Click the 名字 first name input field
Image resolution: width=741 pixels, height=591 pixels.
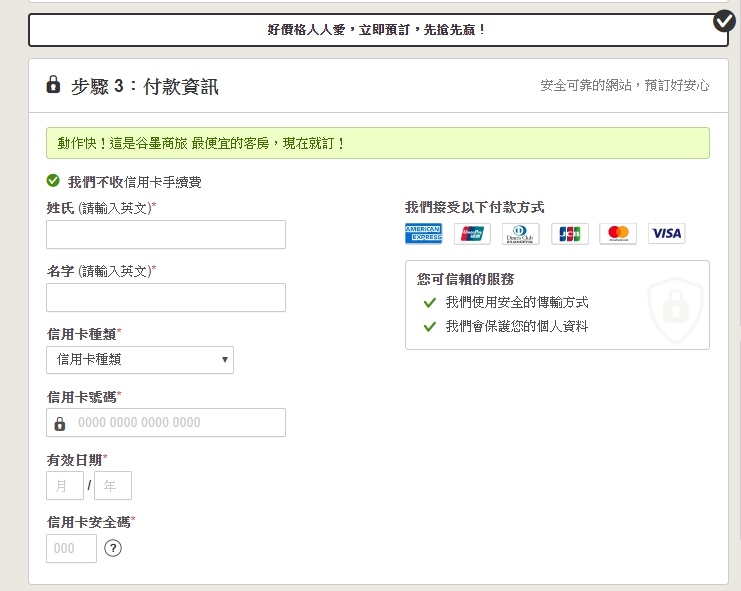[166, 298]
